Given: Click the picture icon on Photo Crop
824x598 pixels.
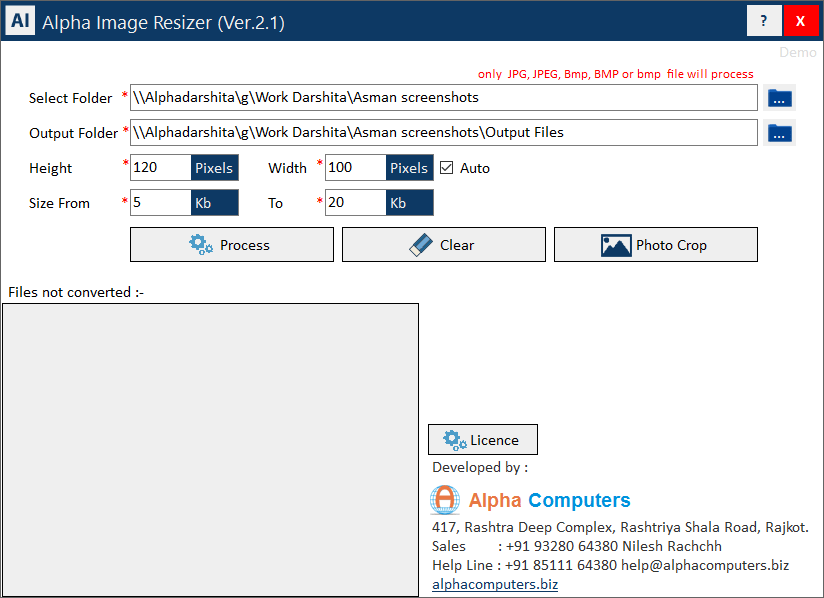Looking at the screenshot, I should point(616,245).
